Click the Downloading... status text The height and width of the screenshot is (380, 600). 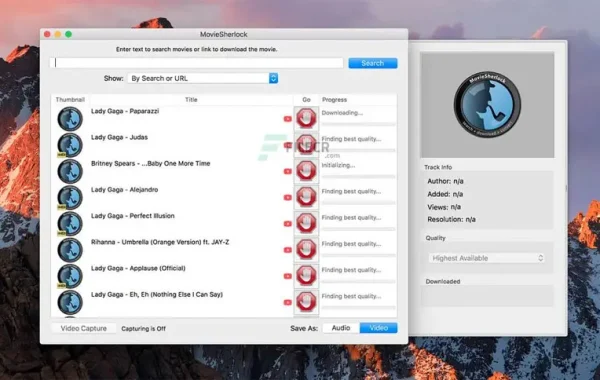coord(342,113)
